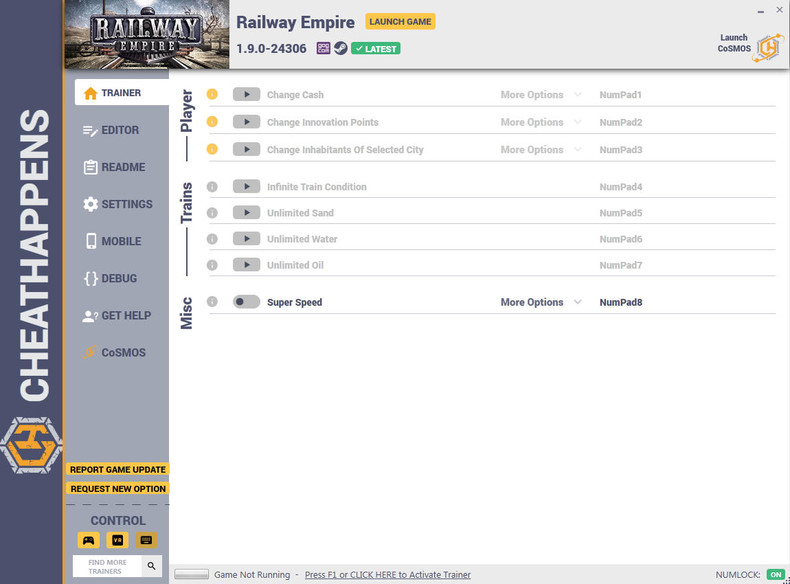Click the Railway Empire game cover image
The width and height of the screenshot is (790, 584).
[147, 34]
